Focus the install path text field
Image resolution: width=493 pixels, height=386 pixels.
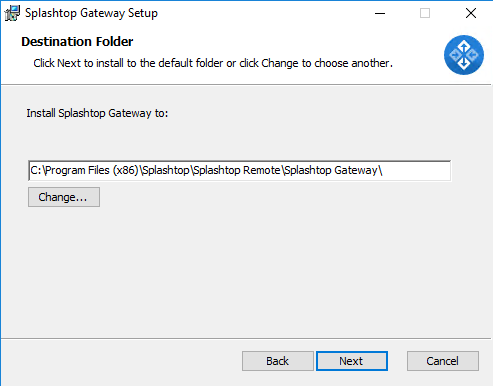(240, 171)
